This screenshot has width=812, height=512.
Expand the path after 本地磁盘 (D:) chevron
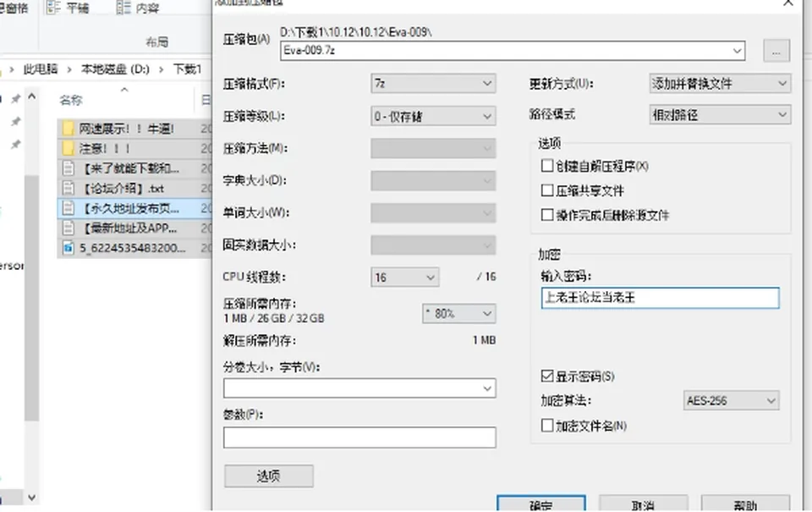pyautogui.click(x=161, y=69)
